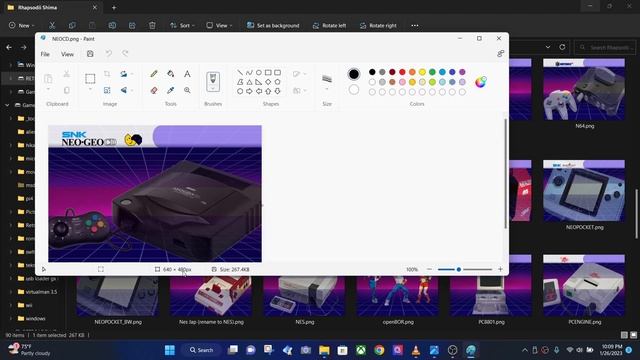Screen dimensions: 640x360
Task: Click the rectangular Selection tool
Action: [90, 78]
